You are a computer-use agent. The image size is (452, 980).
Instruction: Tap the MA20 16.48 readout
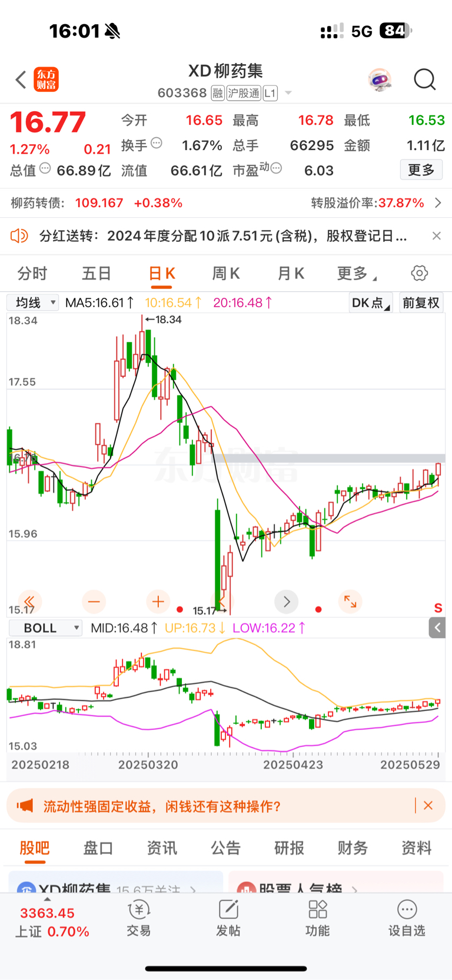tap(242, 303)
